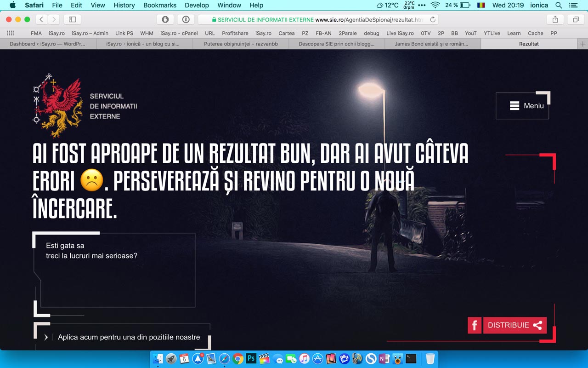Open the File menu
This screenshot has height=368, width=588.
point(57,5)
